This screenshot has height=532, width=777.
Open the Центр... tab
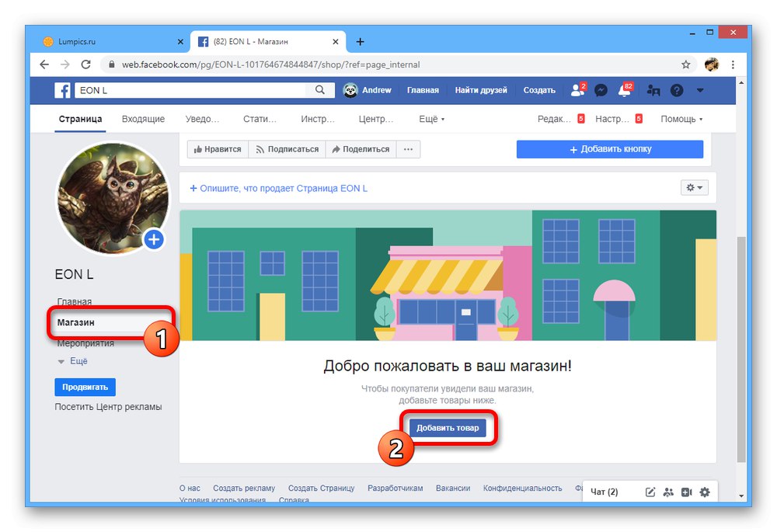tap(375, 119)
